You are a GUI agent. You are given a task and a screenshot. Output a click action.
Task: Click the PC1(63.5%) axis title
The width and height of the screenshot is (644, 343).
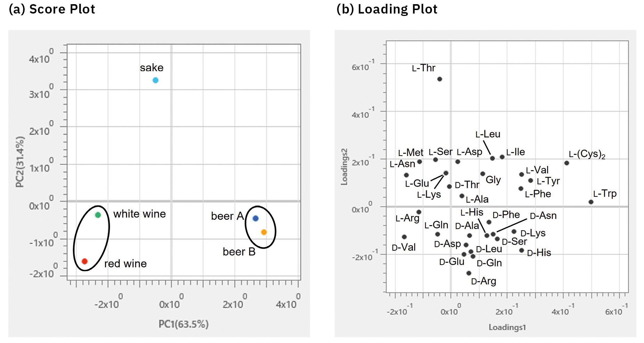184,324
